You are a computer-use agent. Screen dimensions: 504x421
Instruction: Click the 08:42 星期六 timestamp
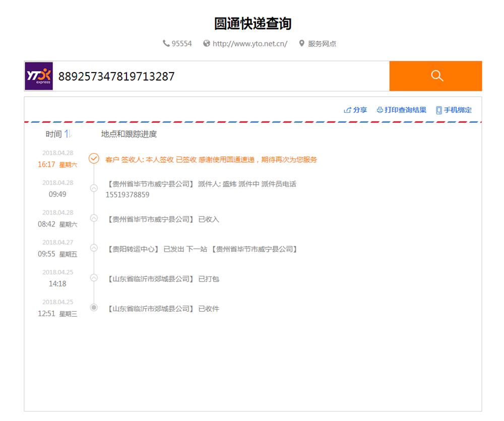[x=57, y=224]
